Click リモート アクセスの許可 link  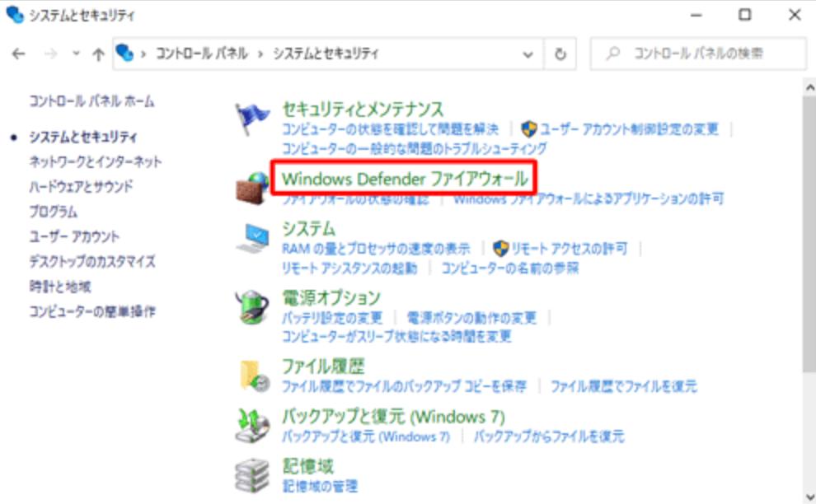570,249
